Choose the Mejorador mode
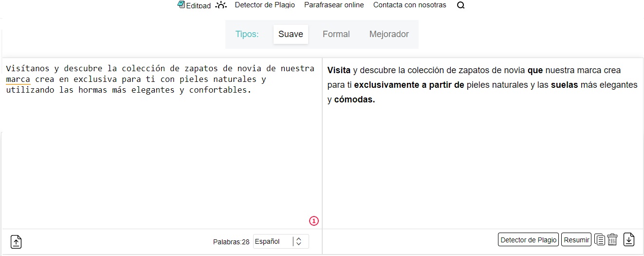This screenshot has width=644, height=256. point(389,34)
